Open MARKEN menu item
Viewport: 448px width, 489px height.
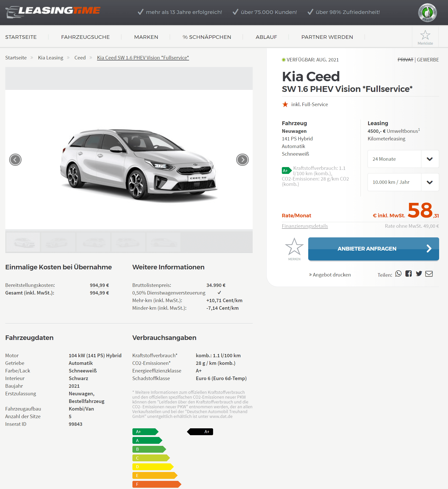click(x=146, y=37)
